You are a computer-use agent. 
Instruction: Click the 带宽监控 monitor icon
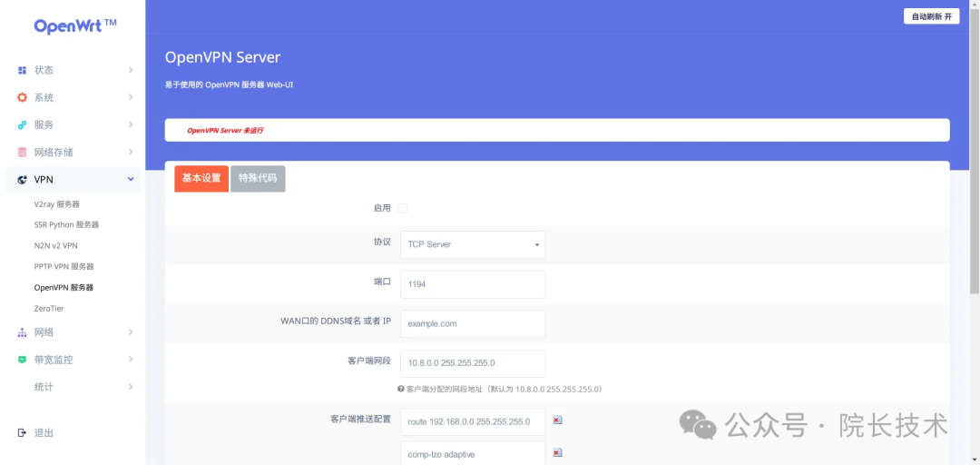point(23,360)
